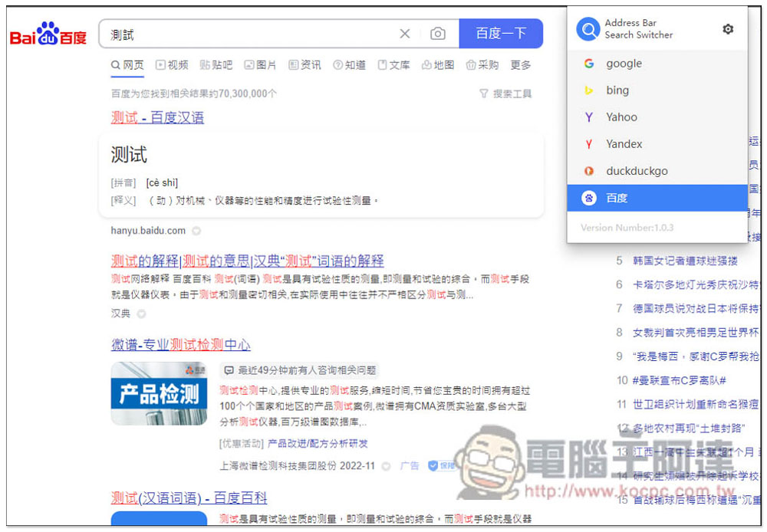
Task: Click the hanyu.baidu.com source text
Action: click(x=148, y=230)
